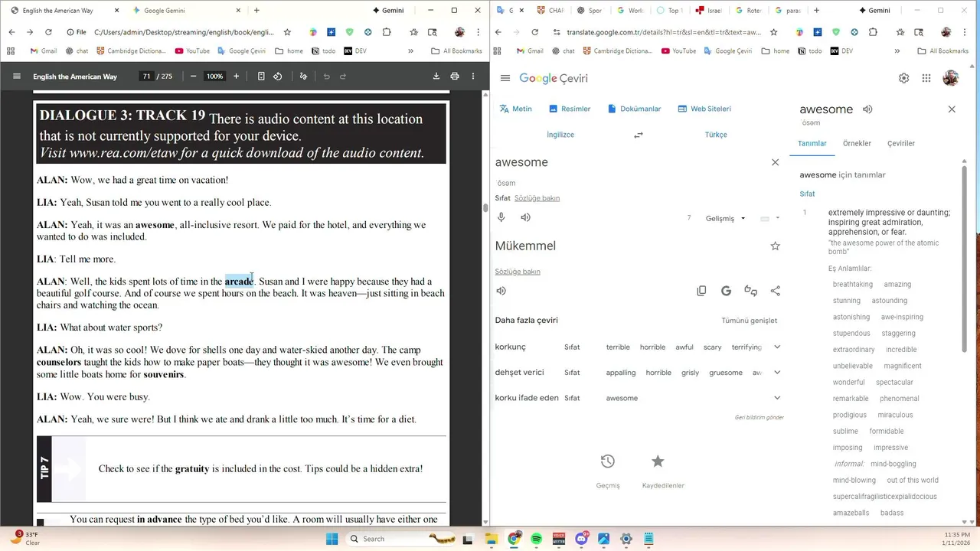Switch to Web Siteleri translation mode
The image size is (980, 551).
[x=704, y=109]
